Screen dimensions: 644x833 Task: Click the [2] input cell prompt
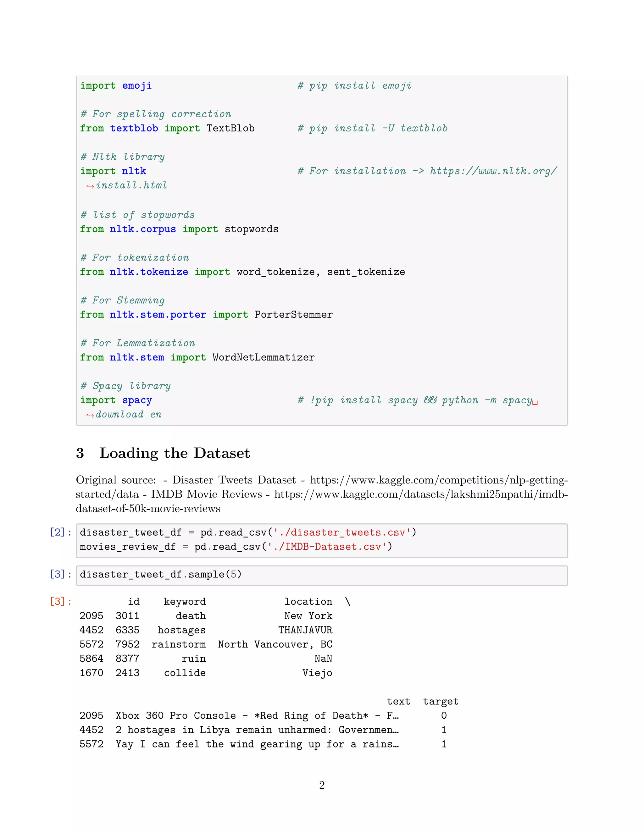[x=60, y=532]
